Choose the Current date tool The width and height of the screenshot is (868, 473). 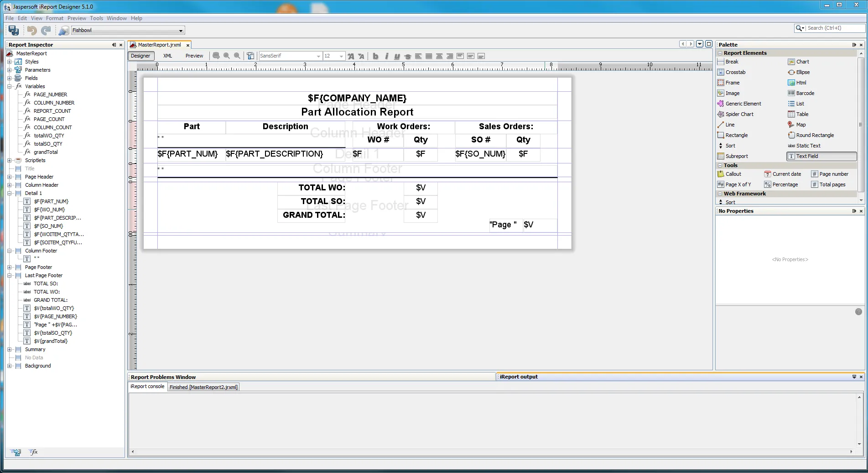(x=783, y=174)
